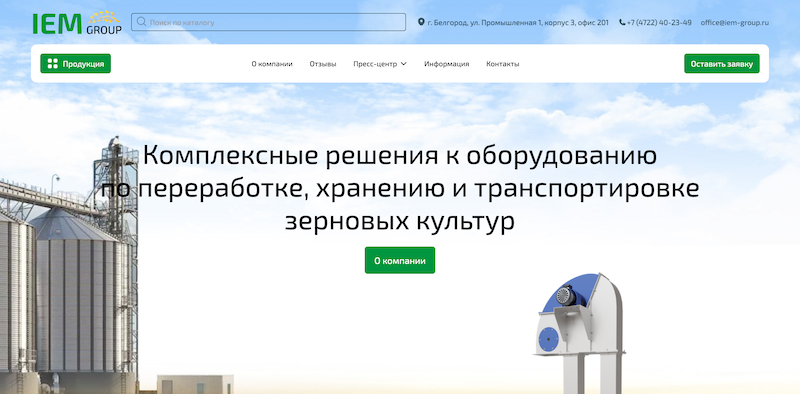The height and width of the screenshot is (394, 800).
Task: Click the Белгород office address text
Action: tap(518, 22)
